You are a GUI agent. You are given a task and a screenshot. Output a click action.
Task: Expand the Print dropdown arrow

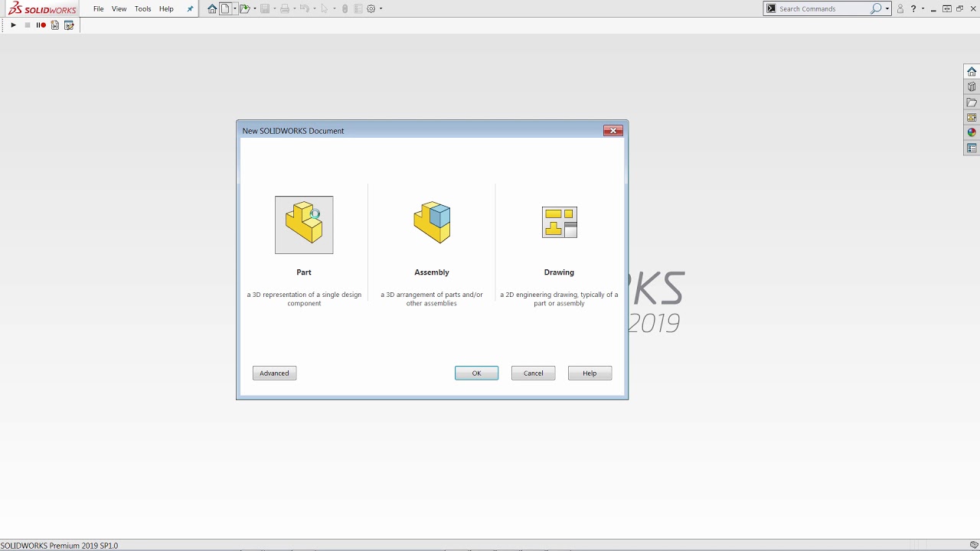(x=295, y=8)
